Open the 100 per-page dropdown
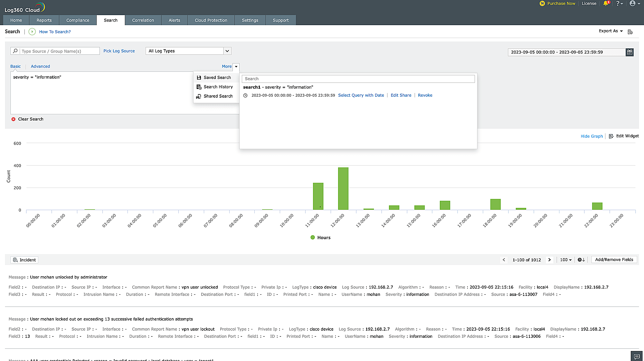The width and height of the screenshot is (644, 361). [566, 260]
